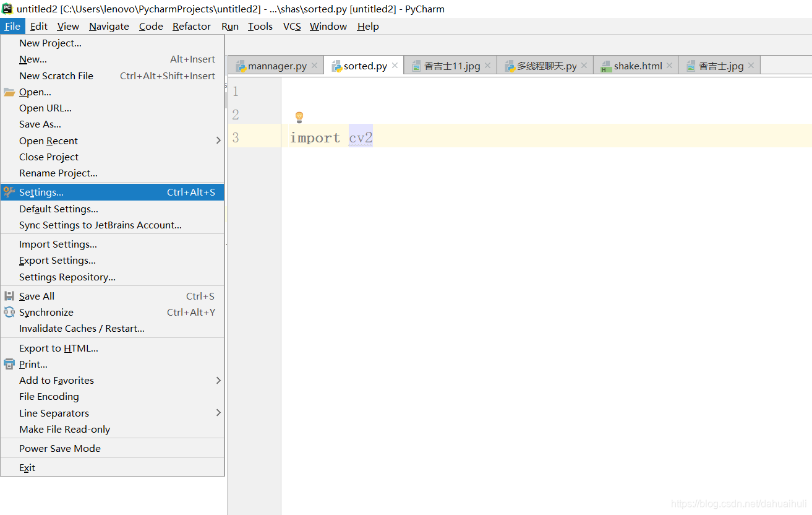Image resolution: width=812 pixels, height=515 pixels.
Task: Click the yellow lightbulb intention icon
Action: (x=299, y=117)
